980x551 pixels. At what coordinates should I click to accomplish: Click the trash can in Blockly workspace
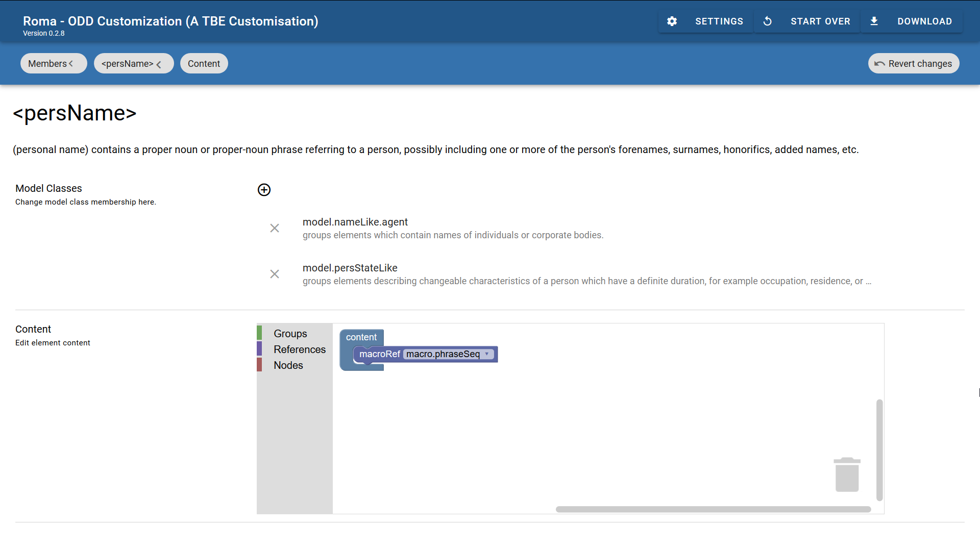click(x=847, y=474)
